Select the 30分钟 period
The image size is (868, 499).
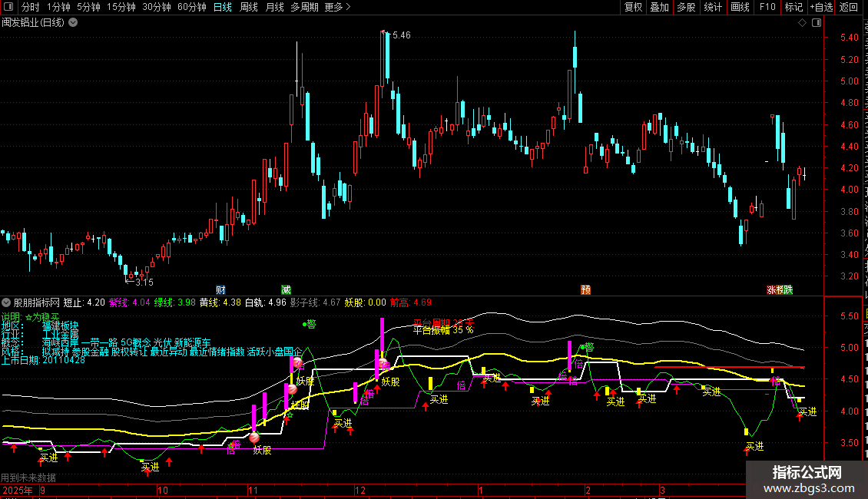point(157,7)
